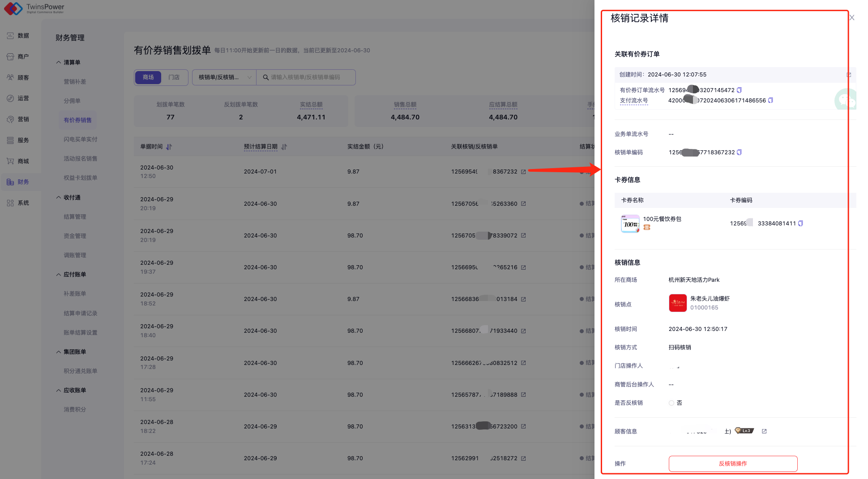Open the 核销单/反核销 search type dropdown
This screenshot has width=868, height=479.
tap(224, 77)
